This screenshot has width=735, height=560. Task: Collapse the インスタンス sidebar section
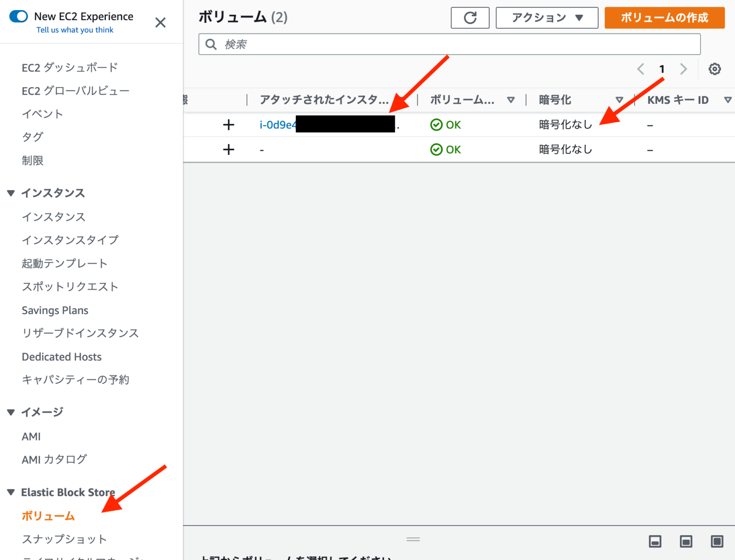[x=11, y=193]
